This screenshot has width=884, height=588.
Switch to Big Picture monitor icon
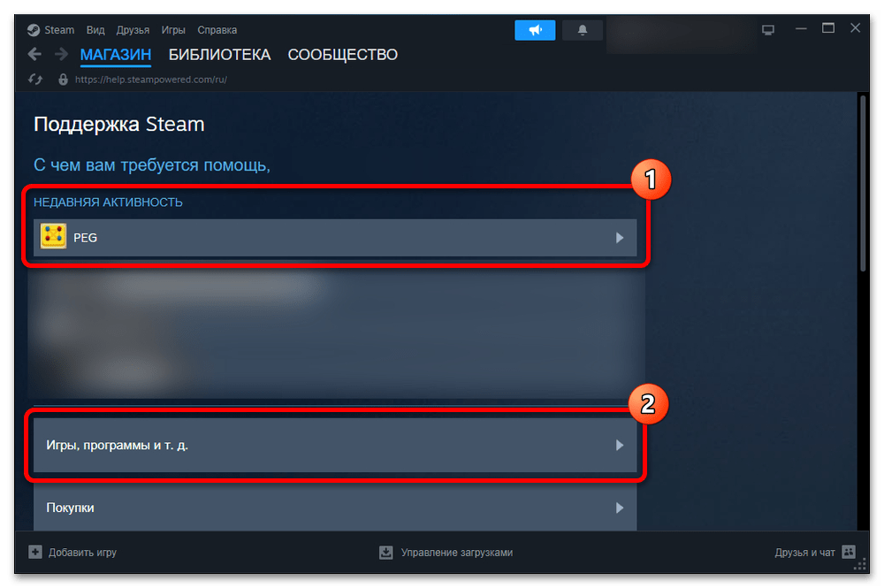(x=768, y=30)
